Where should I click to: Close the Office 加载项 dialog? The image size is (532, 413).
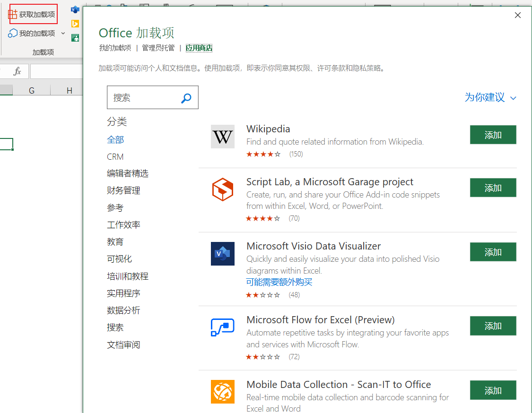517,15
